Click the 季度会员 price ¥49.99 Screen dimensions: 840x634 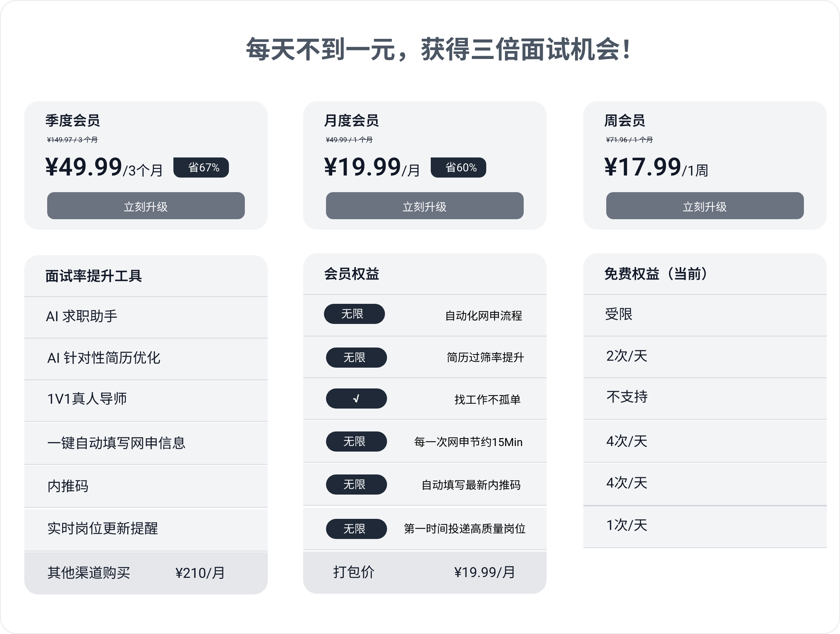pyautogui.click(x=84, y=167)
